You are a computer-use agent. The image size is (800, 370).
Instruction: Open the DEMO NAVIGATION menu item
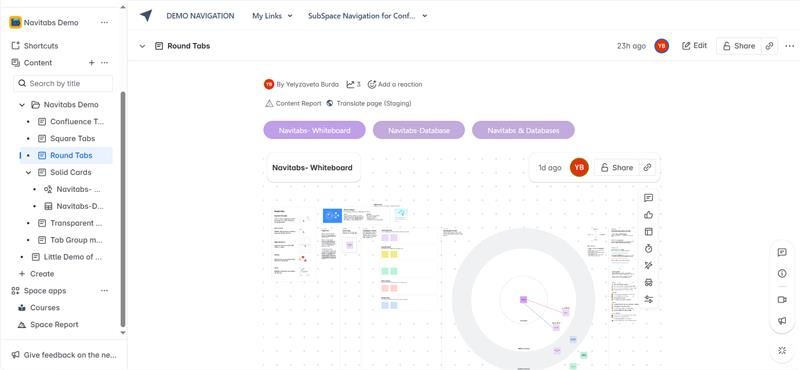[x=200, y=16]
